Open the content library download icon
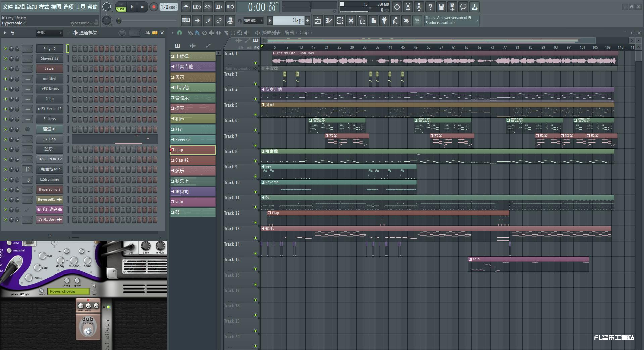Screen dimensions: 644x350 pos(474,7)
